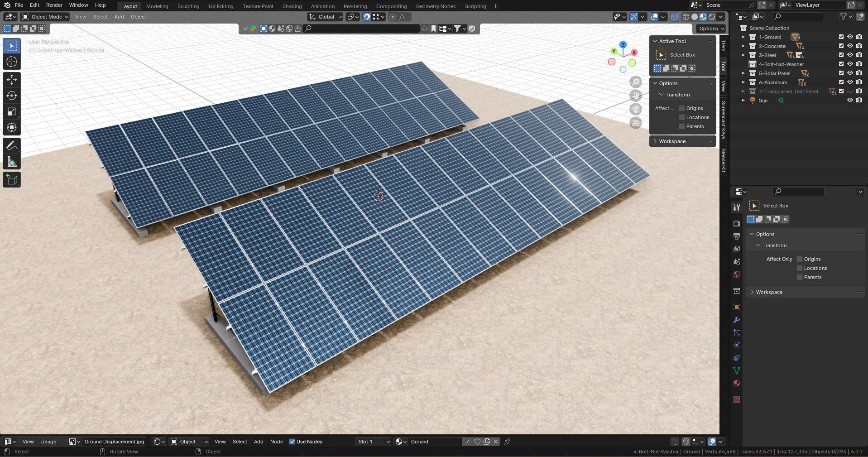Switch perspective/orthographic grid icon

point(636,123)
